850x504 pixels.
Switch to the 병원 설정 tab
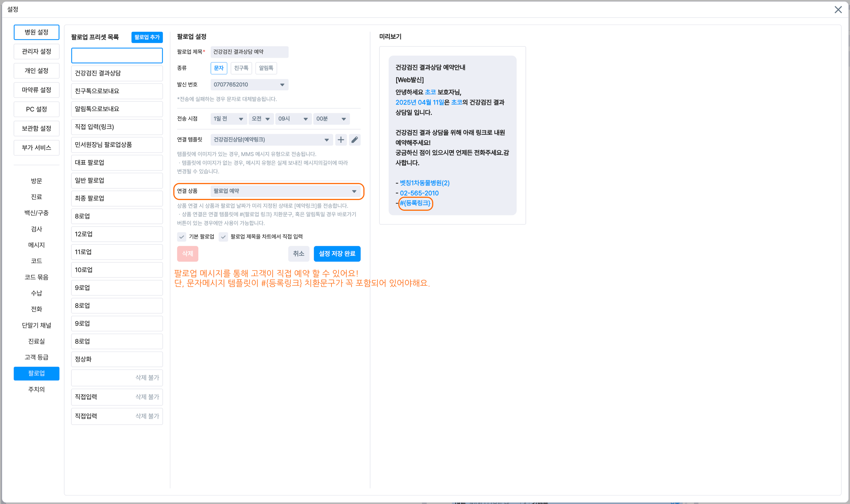[36, 32]
